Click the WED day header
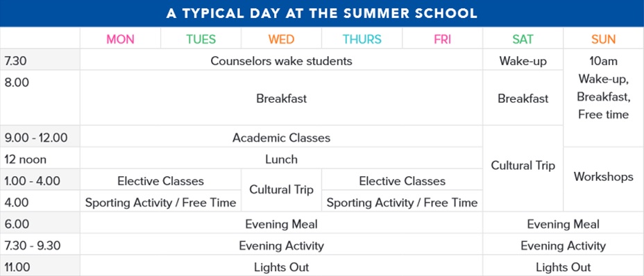Viewport: 644px width, 276px height. tap(281, 39)
